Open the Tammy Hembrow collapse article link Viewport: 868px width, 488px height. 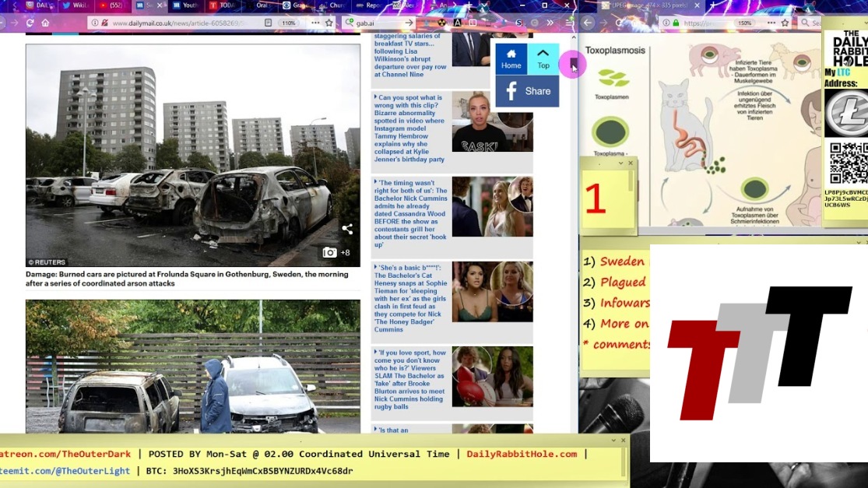[410, 128]
